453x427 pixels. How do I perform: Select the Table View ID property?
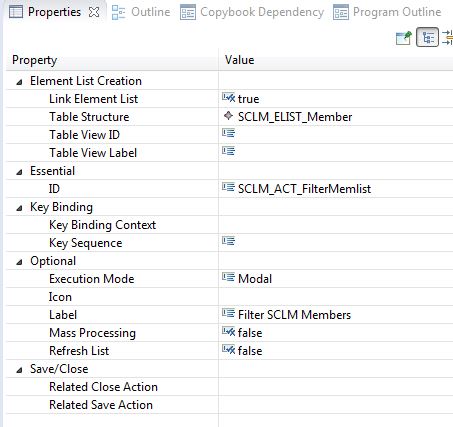point(84,135)
